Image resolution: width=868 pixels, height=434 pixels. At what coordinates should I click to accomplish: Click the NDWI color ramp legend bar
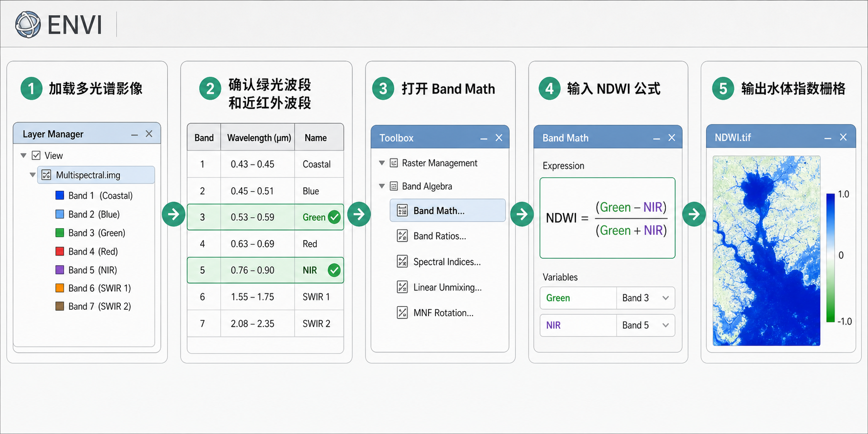[830, 258]
